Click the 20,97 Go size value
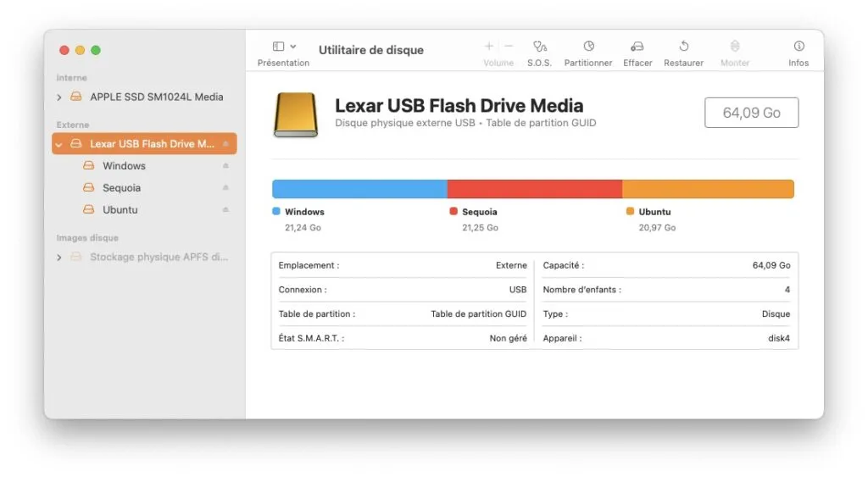This screenshot has height=477, width=868. pyautogui.click(x=657, y=227)
